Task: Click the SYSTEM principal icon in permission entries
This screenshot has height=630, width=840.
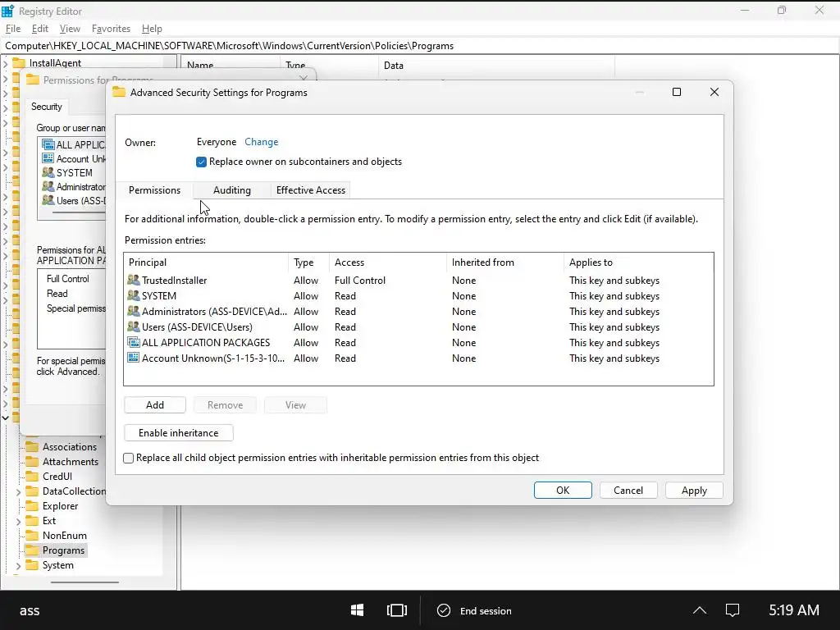Action: point(134,295)
